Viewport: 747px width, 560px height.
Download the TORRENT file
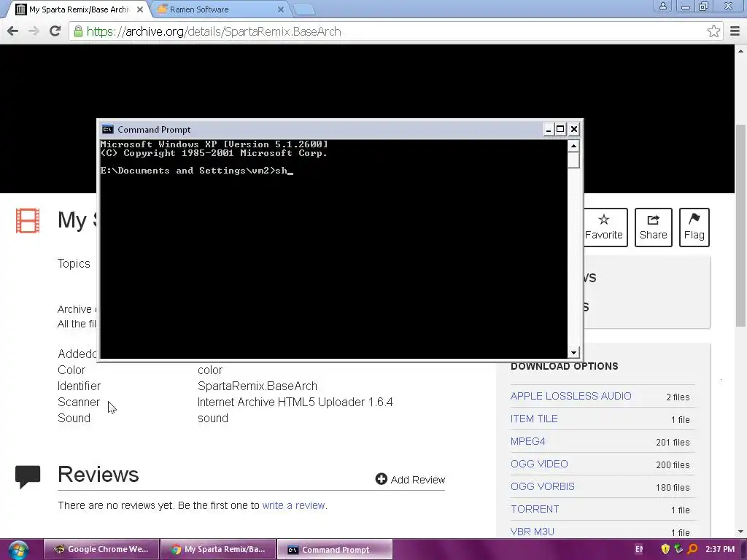[x=535, y=509]
